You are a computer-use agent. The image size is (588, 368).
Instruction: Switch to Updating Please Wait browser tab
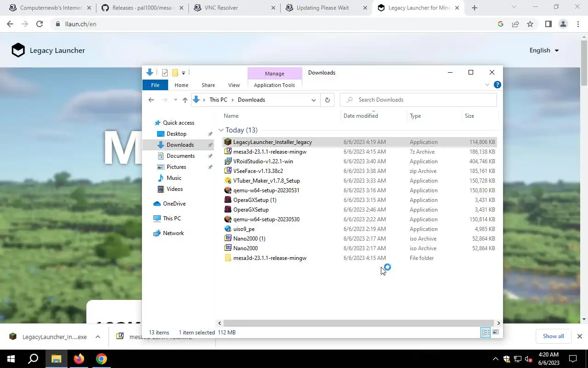tap(326, 8)
